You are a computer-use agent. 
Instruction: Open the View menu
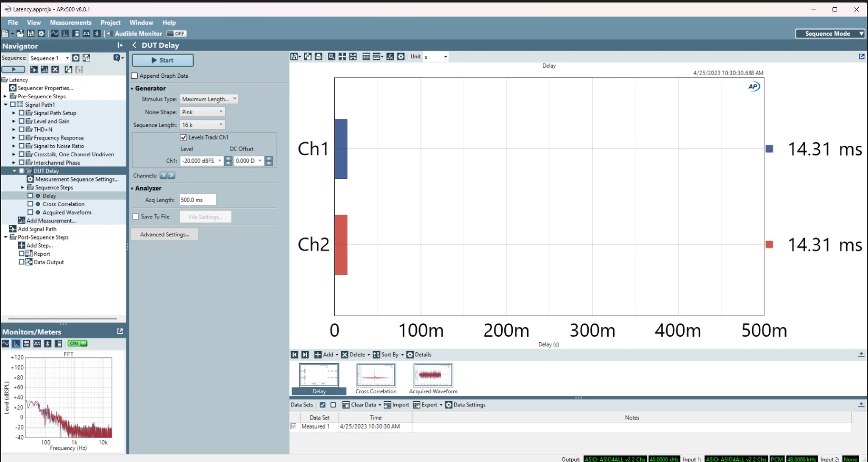click(34, 22)
